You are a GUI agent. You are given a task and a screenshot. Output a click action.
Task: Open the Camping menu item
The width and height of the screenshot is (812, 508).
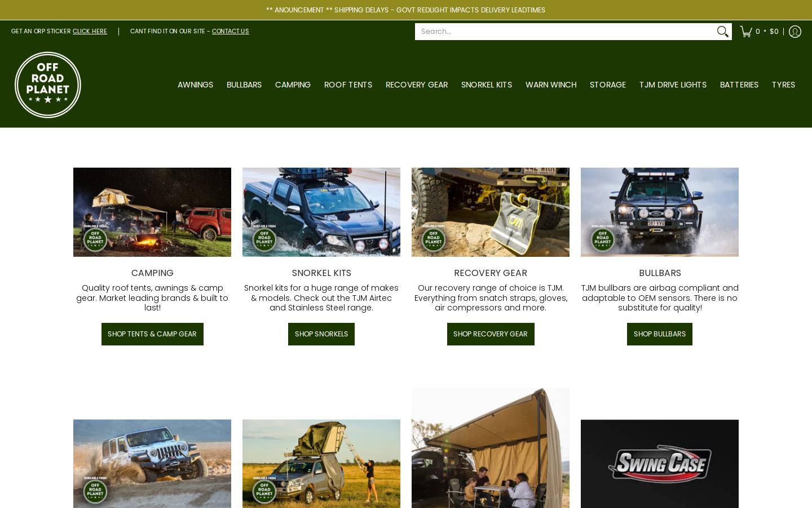coord(293,85)
